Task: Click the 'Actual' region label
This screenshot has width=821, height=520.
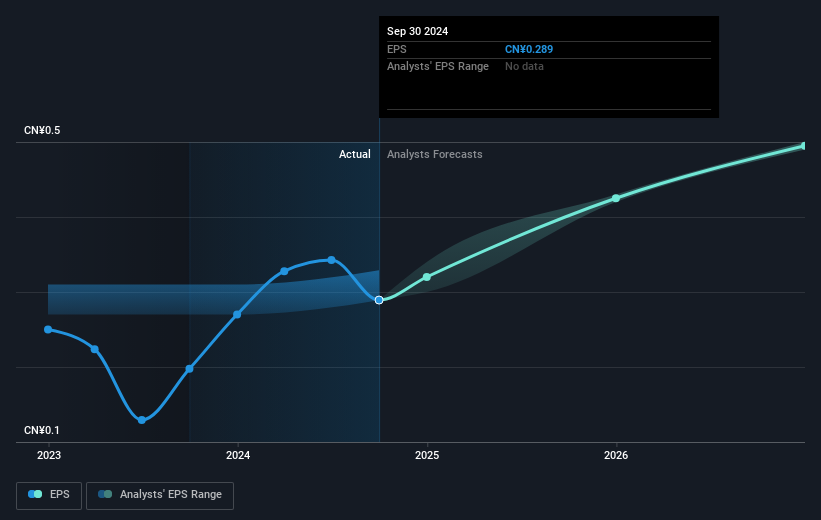Action: (354, 154)
